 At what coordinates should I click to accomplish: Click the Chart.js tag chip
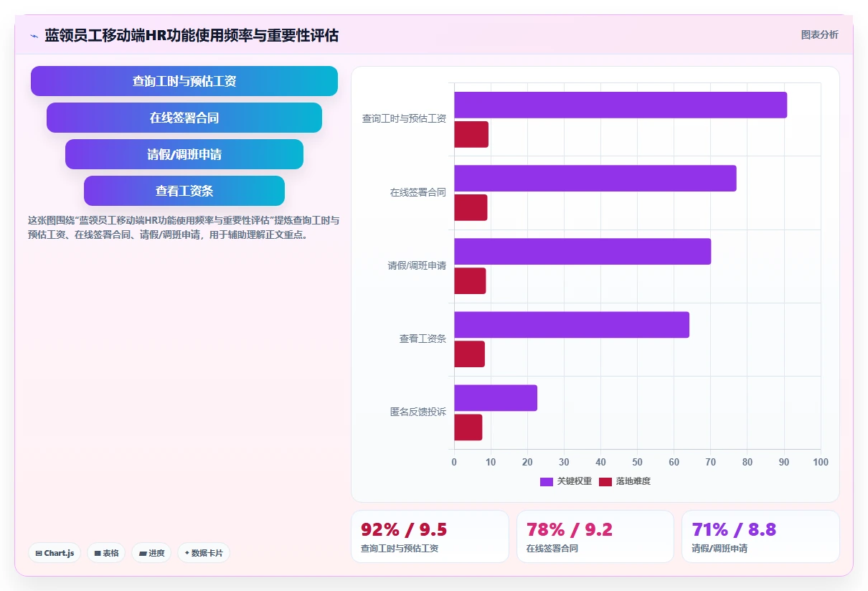click(55, 553)
